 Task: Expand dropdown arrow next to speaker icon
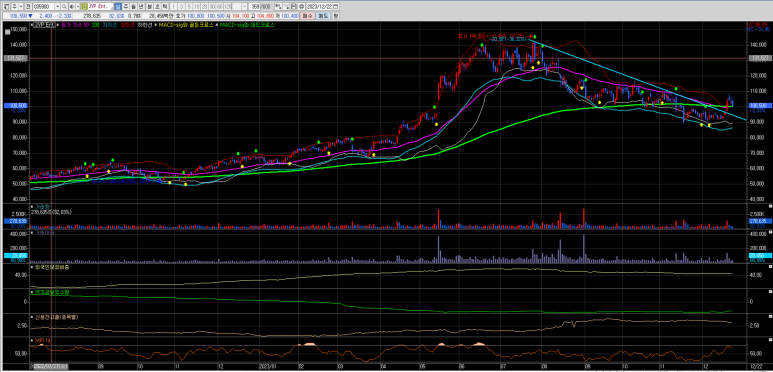tap(77, 6)
